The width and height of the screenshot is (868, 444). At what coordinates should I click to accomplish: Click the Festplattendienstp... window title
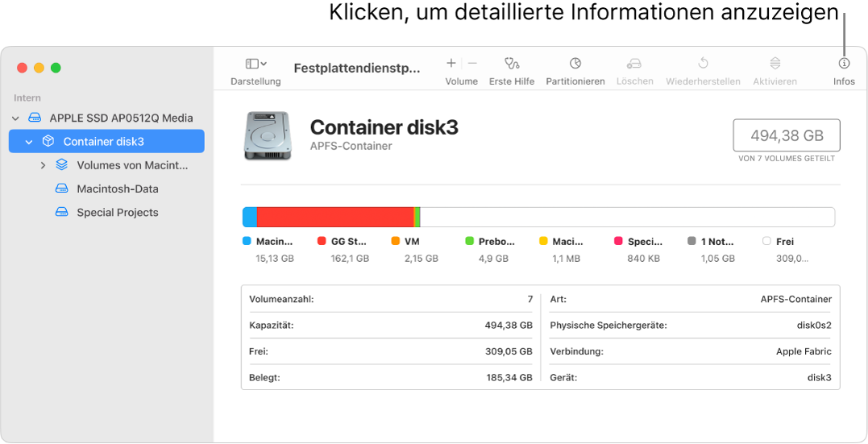tap(357, 68)
